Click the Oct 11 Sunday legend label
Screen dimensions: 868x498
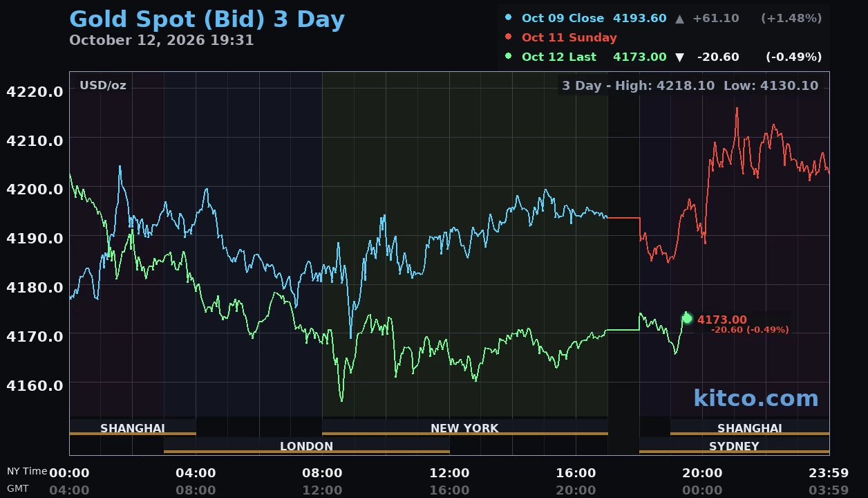click(x=569, y=37)
